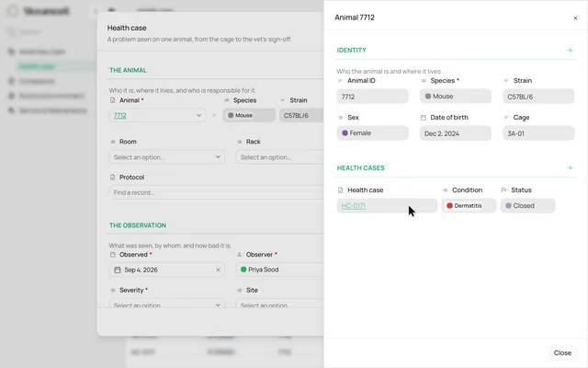Screen dimensions: 588x368
Task: Click the list icon beside the Species label in the Health case form
Action: [227, 100]
